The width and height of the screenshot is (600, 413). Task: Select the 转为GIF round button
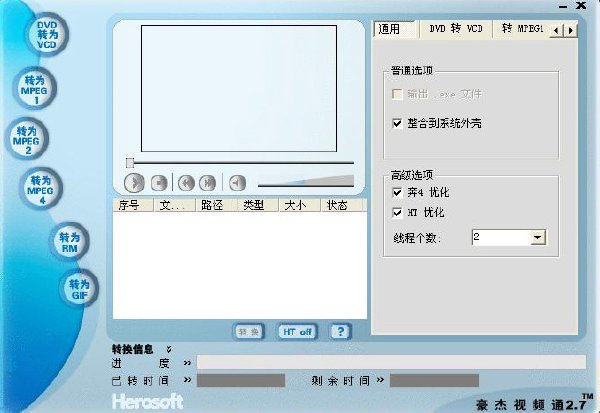point(80,289)
